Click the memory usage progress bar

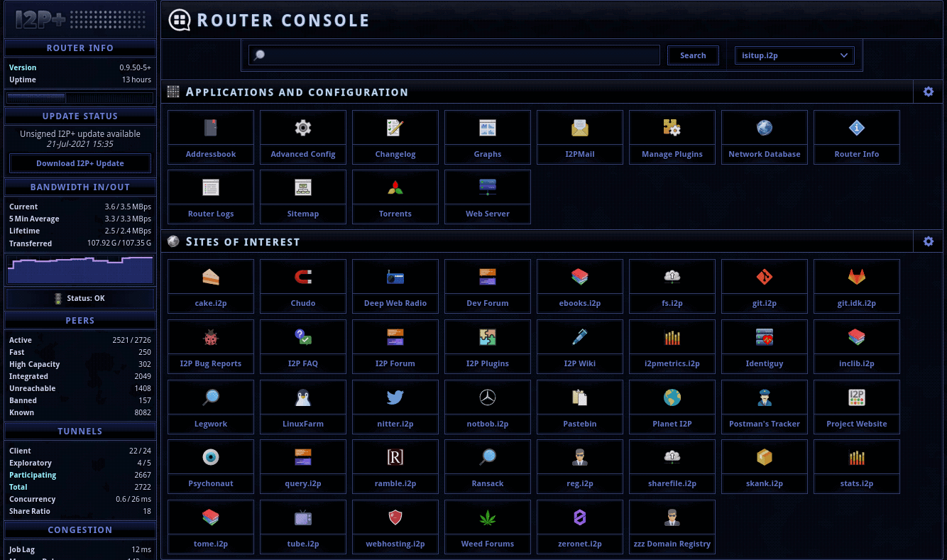(80, 98)
